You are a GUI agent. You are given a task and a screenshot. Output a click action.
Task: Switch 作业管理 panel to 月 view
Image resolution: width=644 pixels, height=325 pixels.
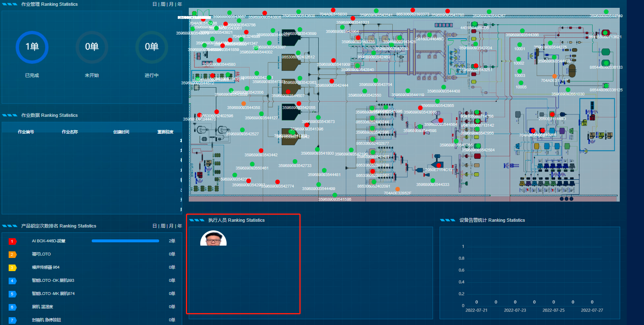coord(171,4)
